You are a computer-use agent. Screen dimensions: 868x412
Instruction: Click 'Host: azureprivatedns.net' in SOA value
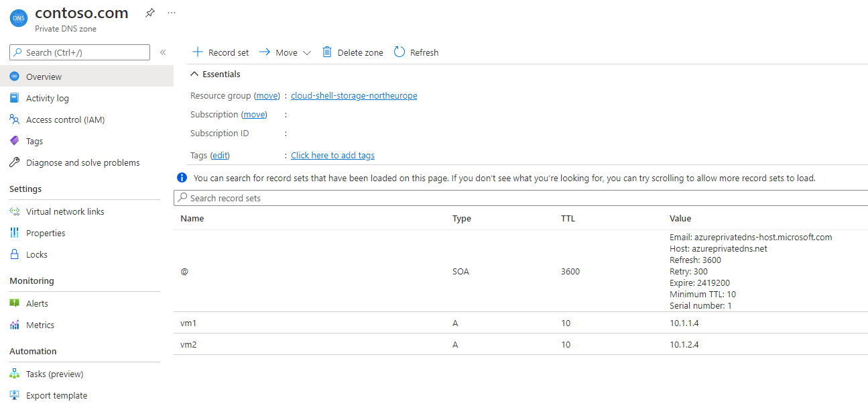tap(719, 248)
